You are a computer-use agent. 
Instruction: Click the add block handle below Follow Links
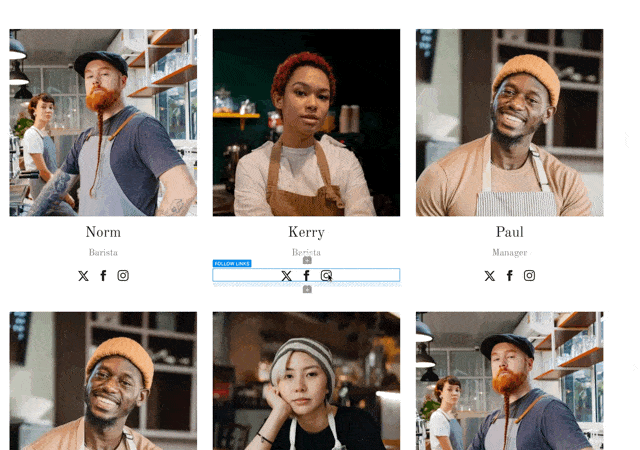(307, 289)
